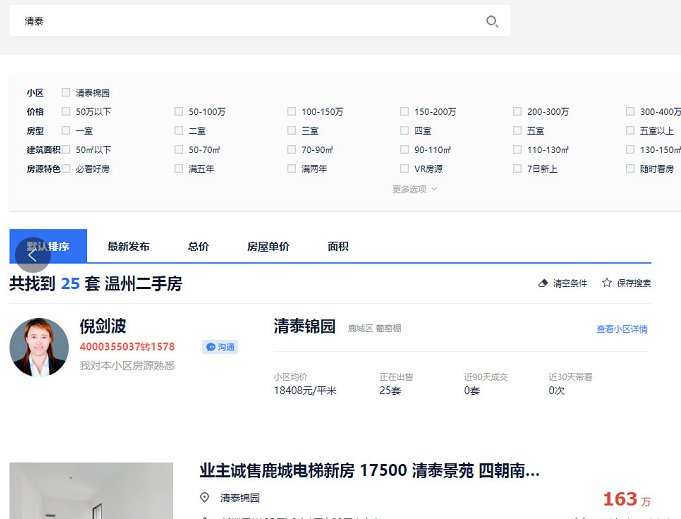The image size is (681, 519).
Task: Check the 清泰锦园 community checkbox
Action: [66, 93]
